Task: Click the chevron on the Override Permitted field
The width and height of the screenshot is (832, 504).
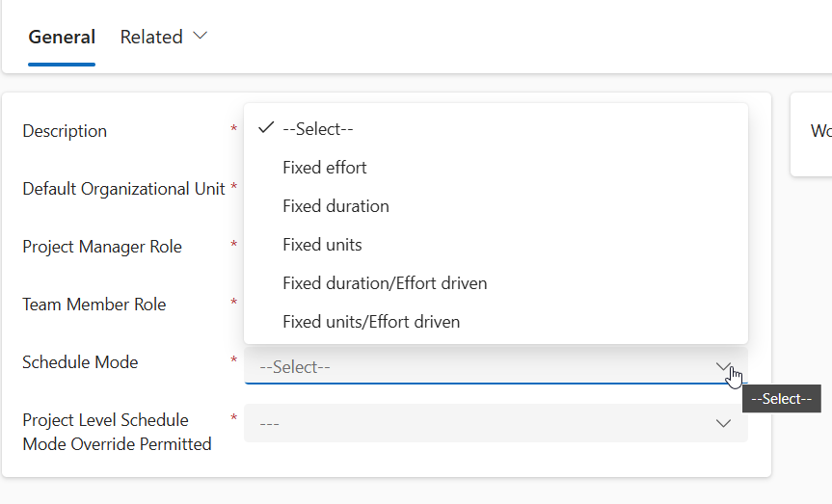Action: (723, 423)
